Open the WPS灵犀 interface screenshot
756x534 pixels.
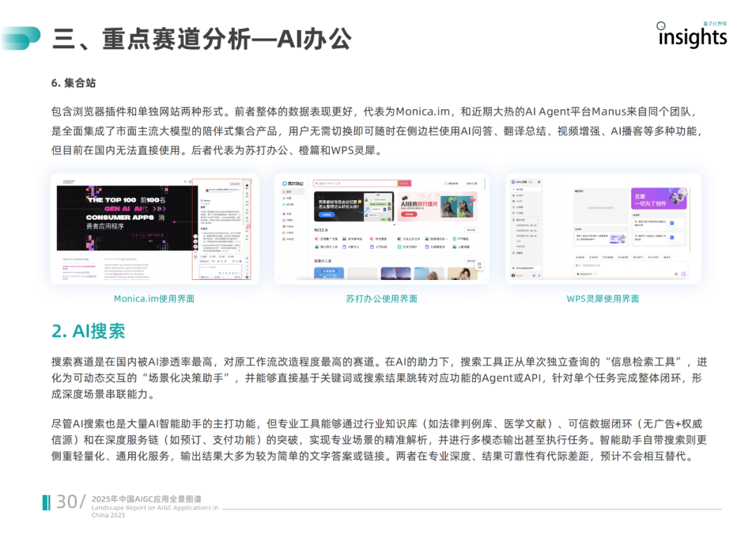[x=603, y=229]
